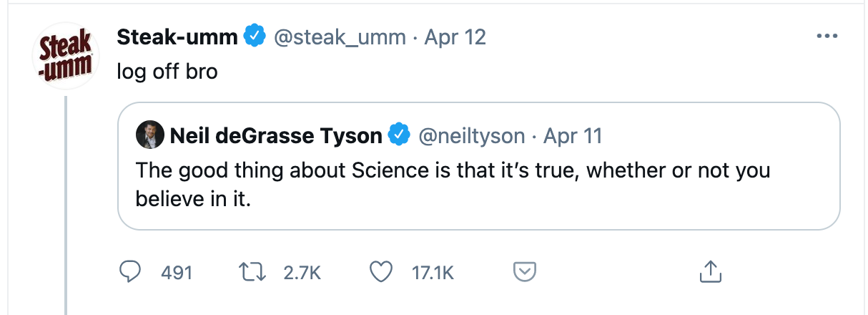
Task: Click the 491 replies count
Action: 177,273
